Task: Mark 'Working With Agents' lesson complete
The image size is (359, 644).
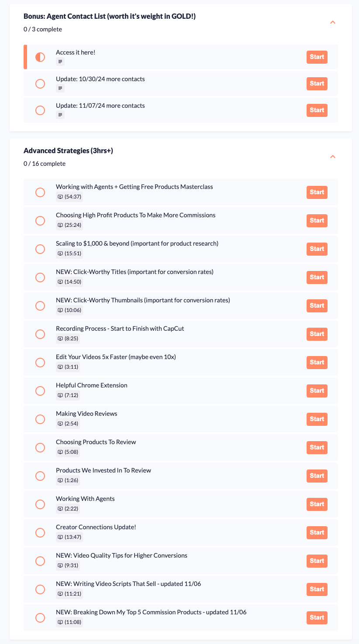Action: click(x=40, y=504)
